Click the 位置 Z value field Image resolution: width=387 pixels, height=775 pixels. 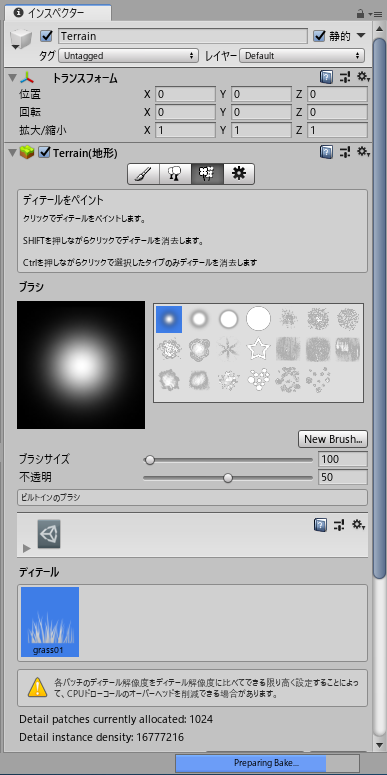point(338,94)
